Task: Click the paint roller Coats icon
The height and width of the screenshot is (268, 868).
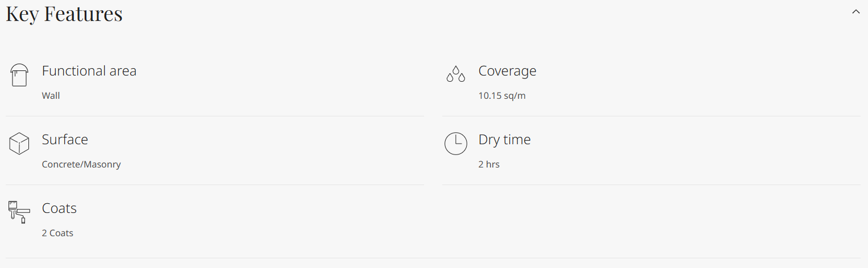Action: 19,212
